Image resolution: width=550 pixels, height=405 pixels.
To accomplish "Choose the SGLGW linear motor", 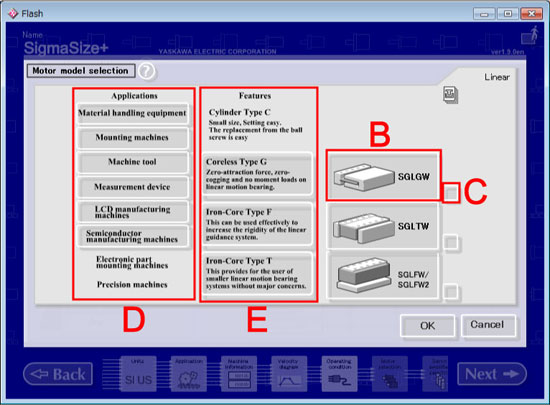I will [x=382, y=176].
